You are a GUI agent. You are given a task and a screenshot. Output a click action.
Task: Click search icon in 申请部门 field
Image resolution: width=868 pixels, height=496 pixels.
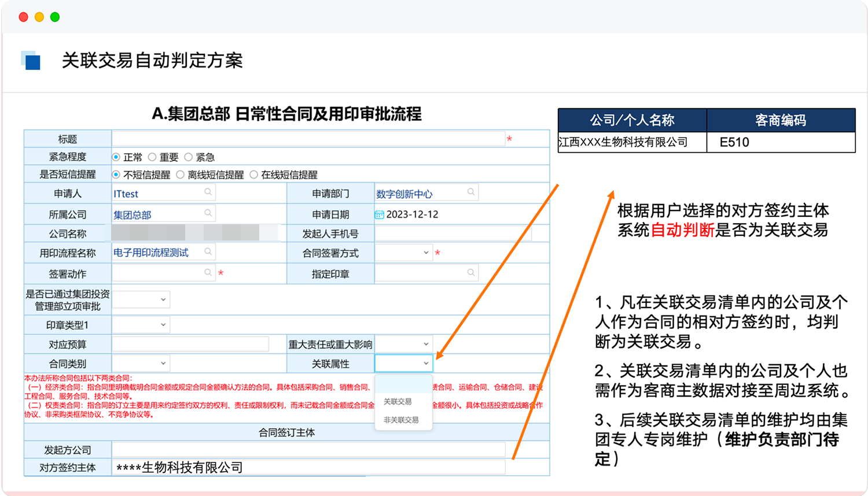pos(471,191)
